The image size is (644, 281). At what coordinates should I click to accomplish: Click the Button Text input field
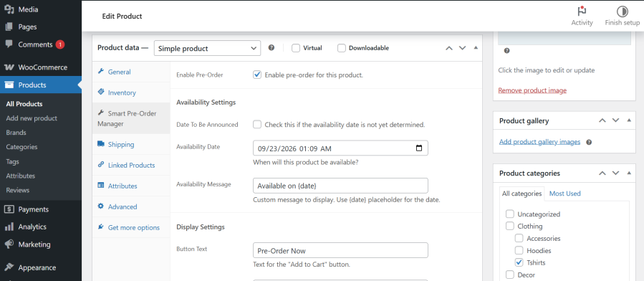340,250
